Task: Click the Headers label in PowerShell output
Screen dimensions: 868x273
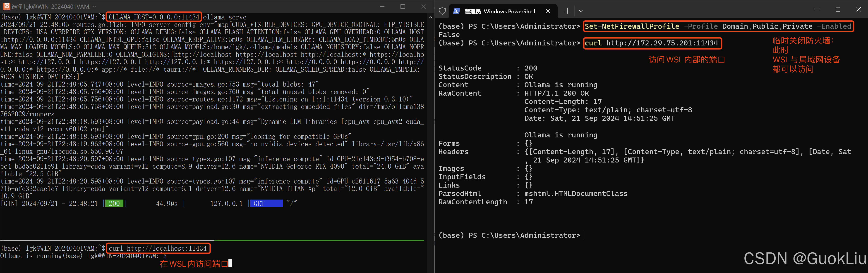Action: 453,152
